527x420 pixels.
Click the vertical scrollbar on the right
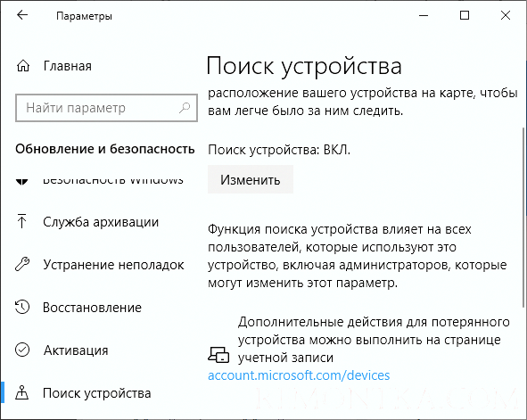[523, 217]
